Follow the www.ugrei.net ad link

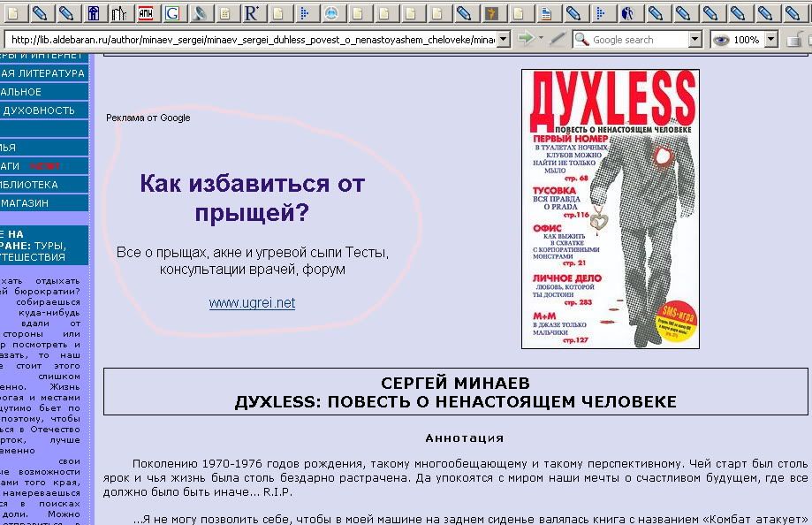[x=252, y=302]
